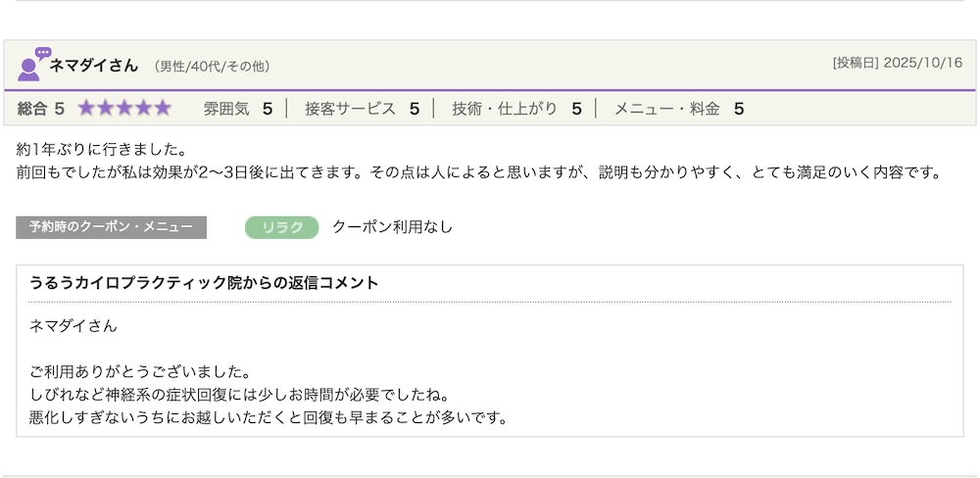Click the speech bubble icon above the avatar
Viewport: 980px width, 478px height.
point(43,53)
